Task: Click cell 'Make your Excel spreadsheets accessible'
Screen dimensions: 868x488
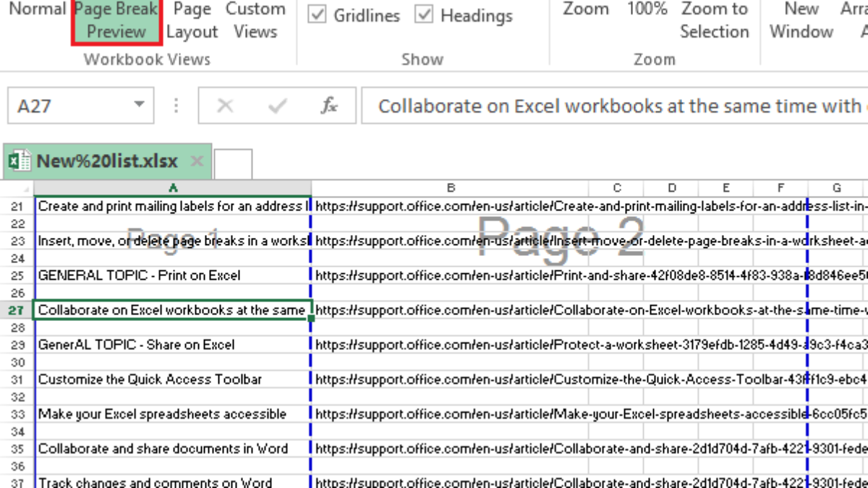Action: (173, 414)
